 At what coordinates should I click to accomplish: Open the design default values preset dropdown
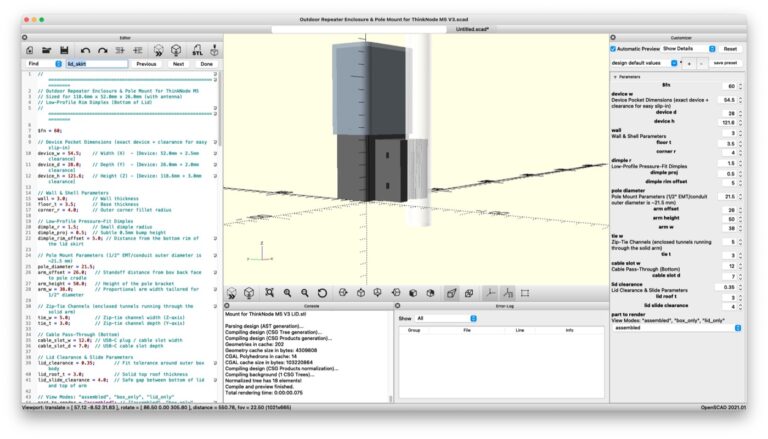click(644, 63)
